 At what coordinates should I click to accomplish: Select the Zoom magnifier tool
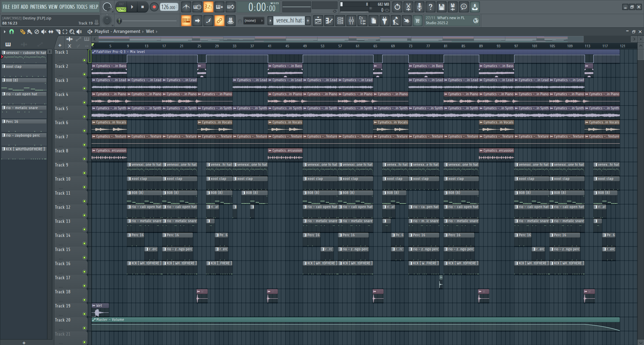[72, 32]
